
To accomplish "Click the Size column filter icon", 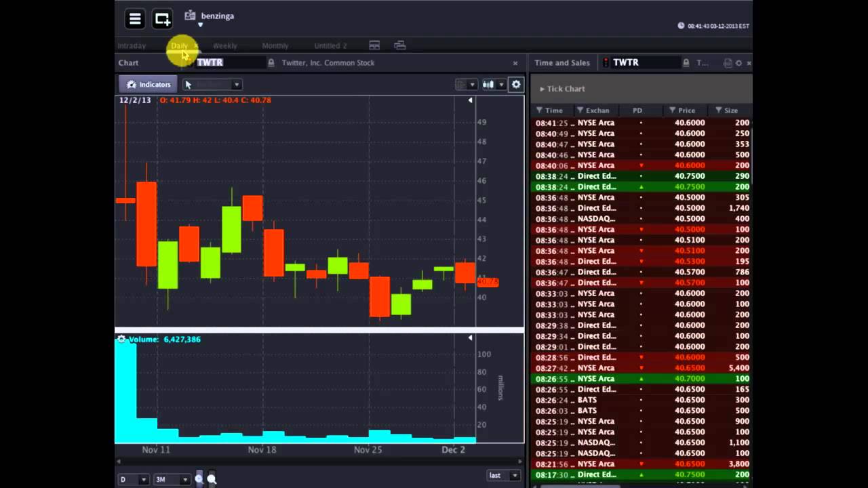I will click(719, 110).
